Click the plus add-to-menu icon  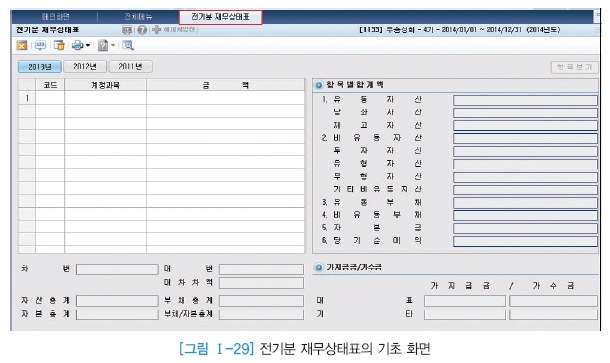[156, 30]
